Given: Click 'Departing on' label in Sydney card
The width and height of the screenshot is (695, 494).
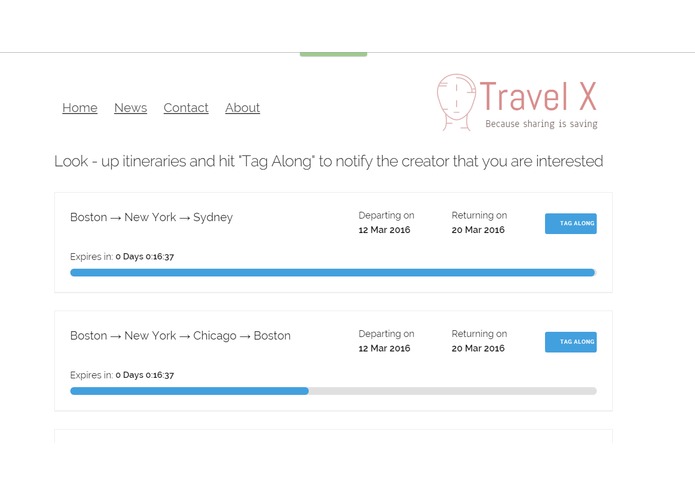Looking at the screenshot, I should click(x=386, y=215).
